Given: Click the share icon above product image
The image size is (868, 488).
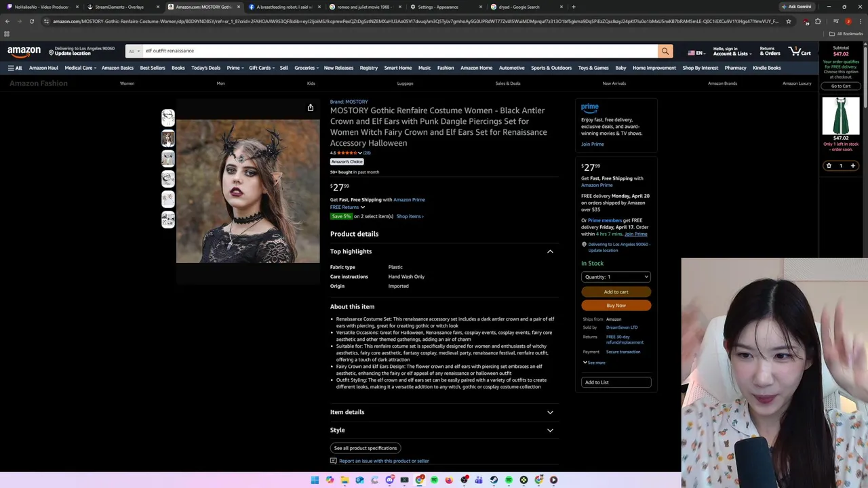Looking at the screenshot, I should click(x=311, y=108).
